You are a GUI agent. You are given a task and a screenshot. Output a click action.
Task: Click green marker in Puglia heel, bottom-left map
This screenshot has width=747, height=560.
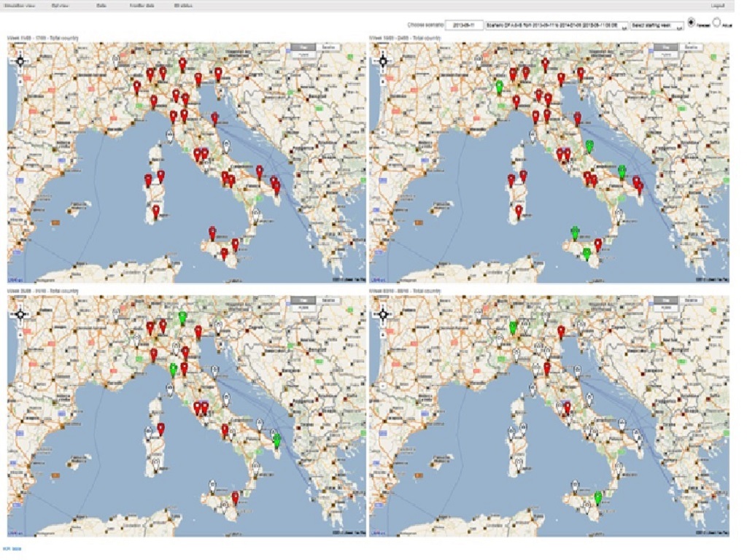276,440
